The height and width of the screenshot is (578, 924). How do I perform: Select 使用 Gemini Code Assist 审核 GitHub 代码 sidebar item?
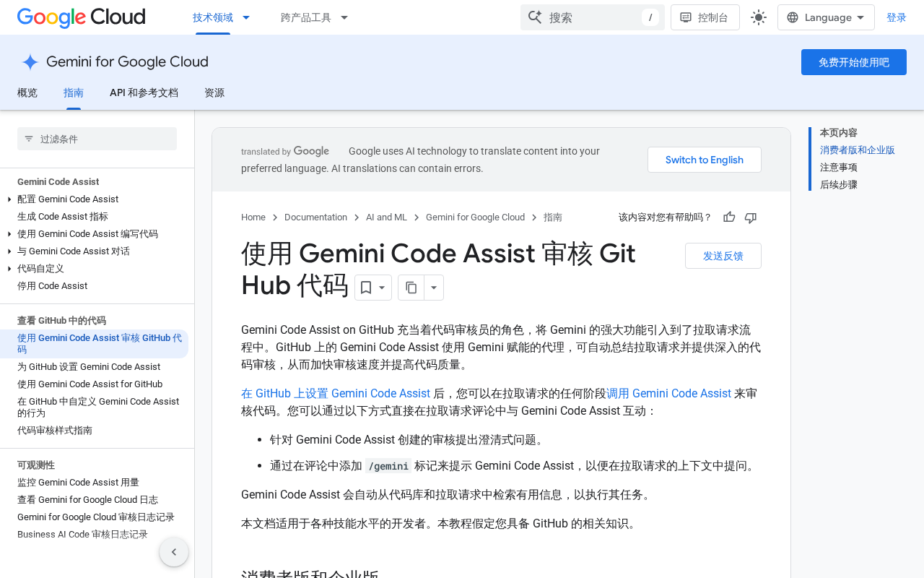point(94,344)
